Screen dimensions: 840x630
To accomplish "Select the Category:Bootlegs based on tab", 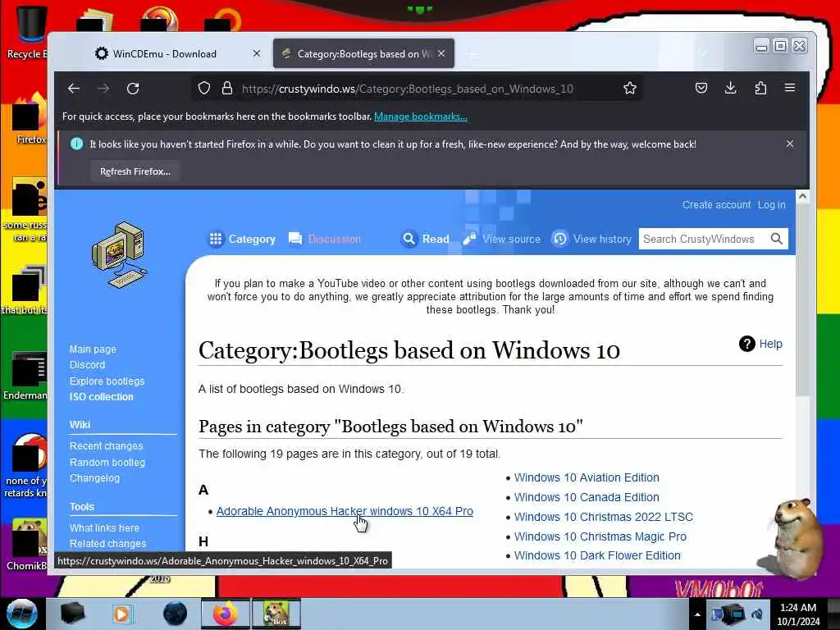I will tap(363, 53).
